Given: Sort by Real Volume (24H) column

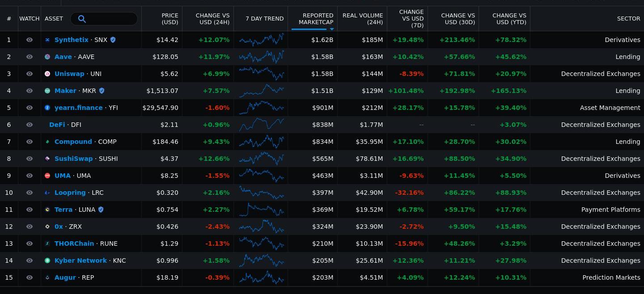Looking at the screenshot, I should [x=362, y=19].
